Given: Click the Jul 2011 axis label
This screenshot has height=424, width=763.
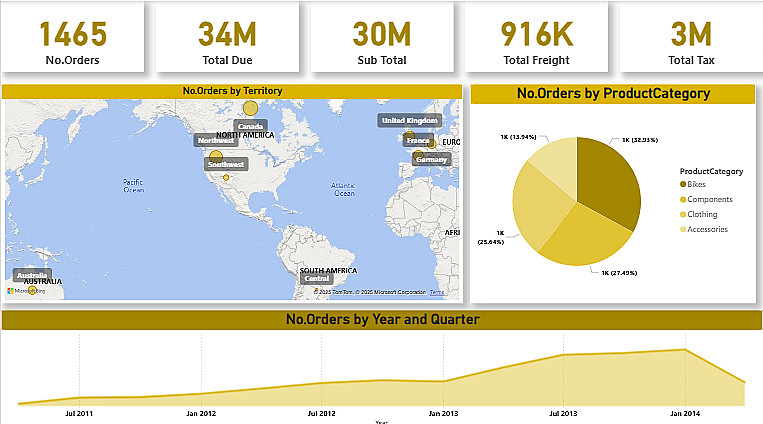Looking at the screenshot, I should 79,413.
